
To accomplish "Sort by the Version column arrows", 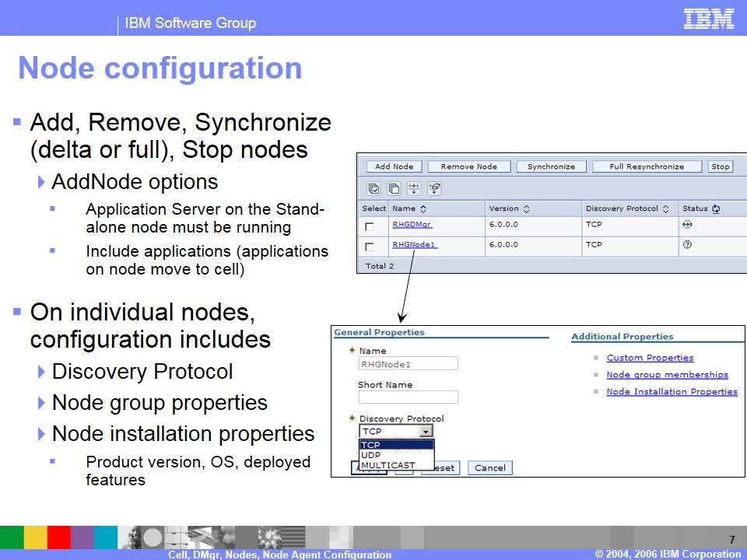I will tap(527, 208).
